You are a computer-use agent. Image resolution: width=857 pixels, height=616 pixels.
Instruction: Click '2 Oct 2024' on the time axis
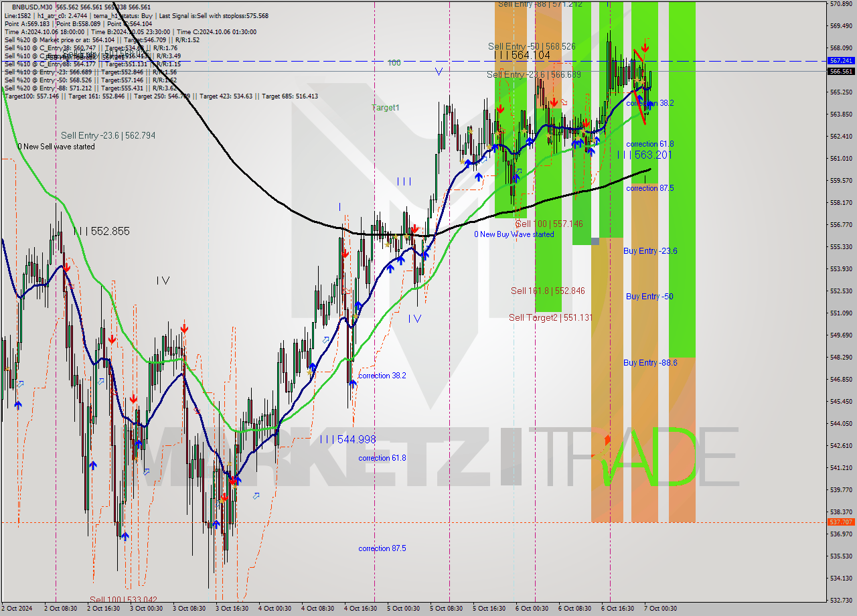[x=18, y=609]
